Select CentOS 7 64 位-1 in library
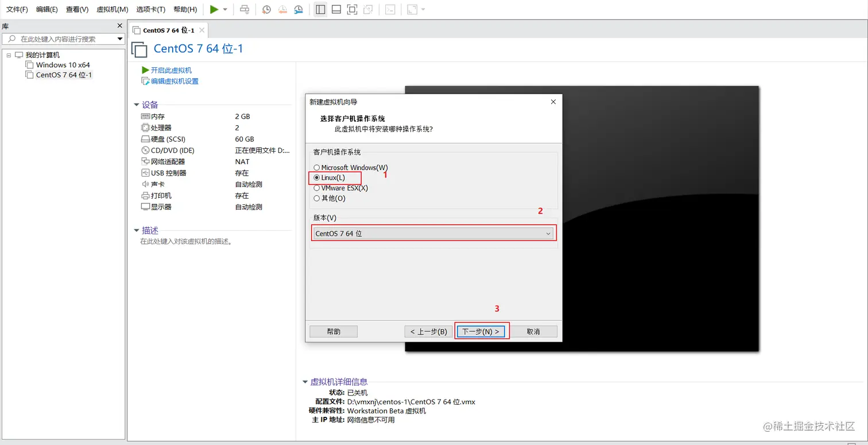The width and height of the screenshot is (868, 445). 64,75
